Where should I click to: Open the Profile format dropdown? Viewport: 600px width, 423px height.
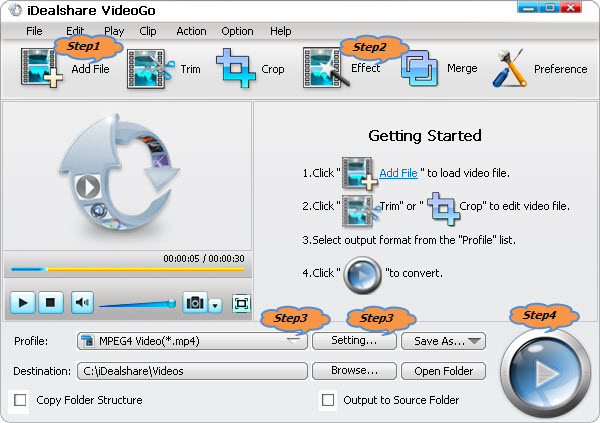(192, 341)
